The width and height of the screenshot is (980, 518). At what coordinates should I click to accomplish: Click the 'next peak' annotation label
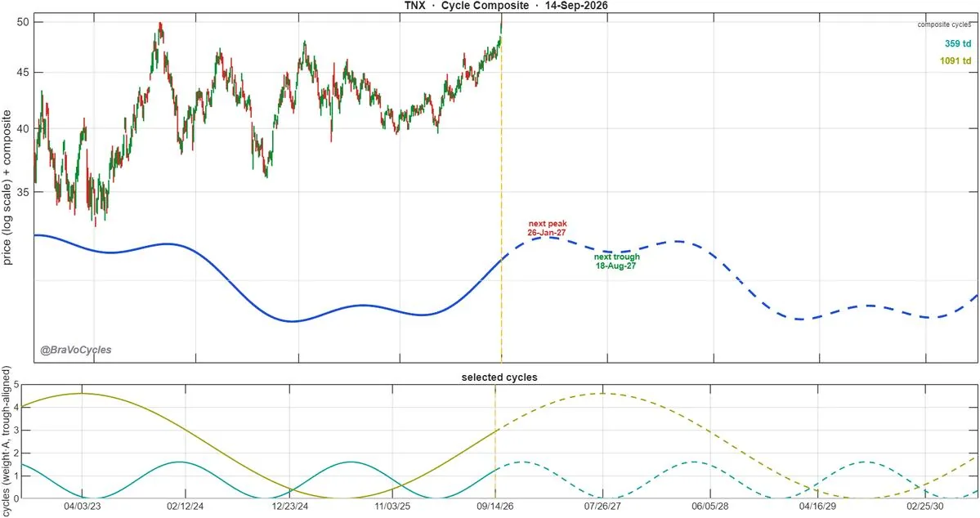[x=548, y=224]
